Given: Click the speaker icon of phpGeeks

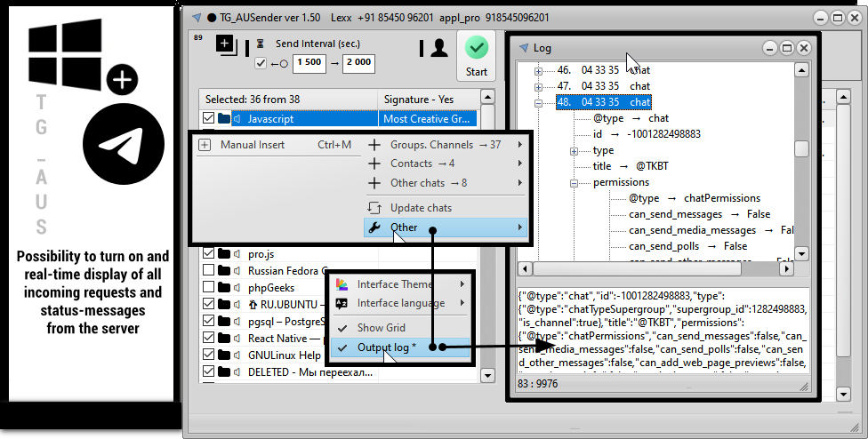Looking at the screenshot, I should 237,288.
